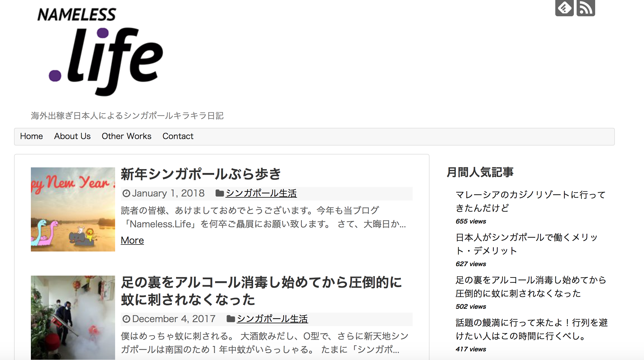Click the date January 1, 2018

pos(168,193)
